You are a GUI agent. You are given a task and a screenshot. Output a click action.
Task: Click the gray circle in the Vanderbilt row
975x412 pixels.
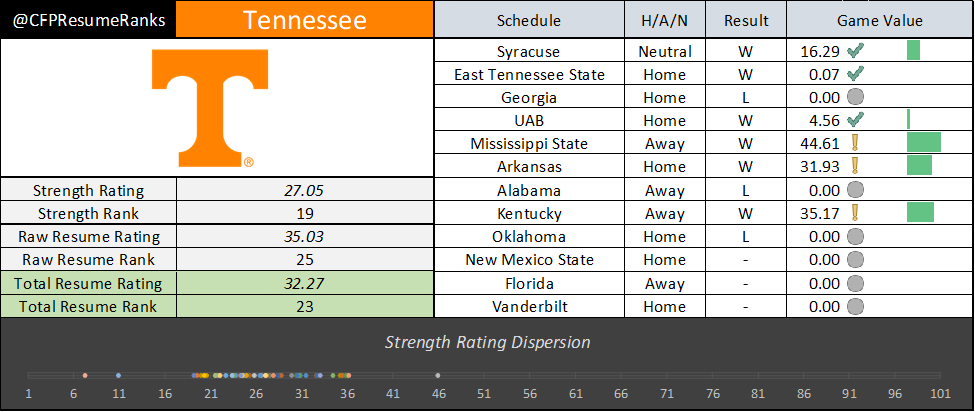coord(855,306)
